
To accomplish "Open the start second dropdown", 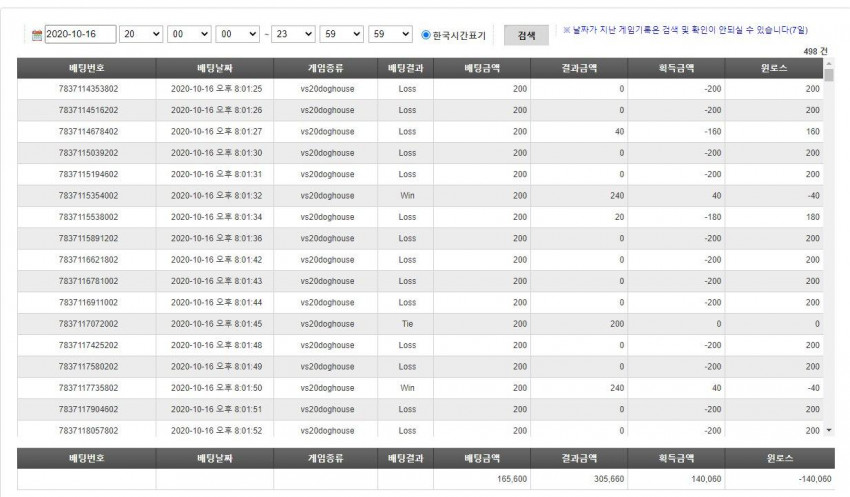I will coord(237,34).
